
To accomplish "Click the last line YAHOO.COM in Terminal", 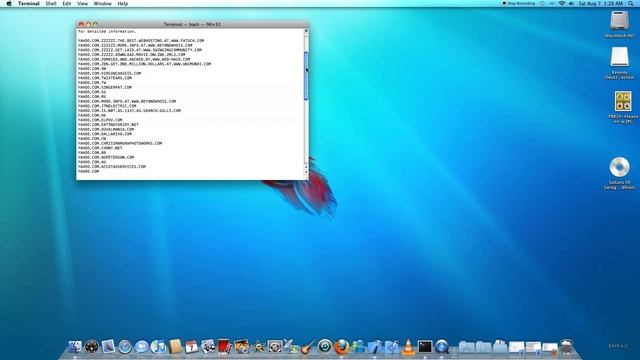I will click(x=89, y=171).
